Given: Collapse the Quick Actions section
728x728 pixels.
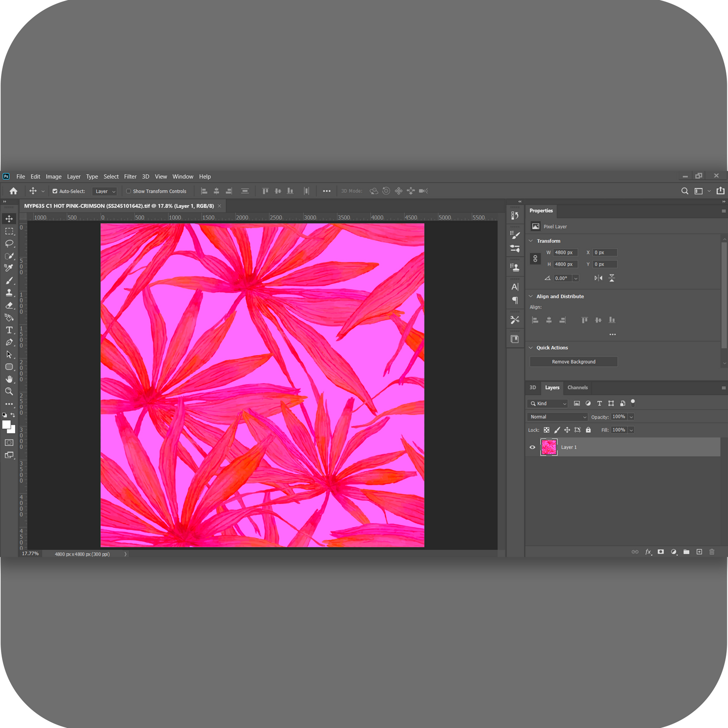Looking at the screenshot, I should coord(531,348).
